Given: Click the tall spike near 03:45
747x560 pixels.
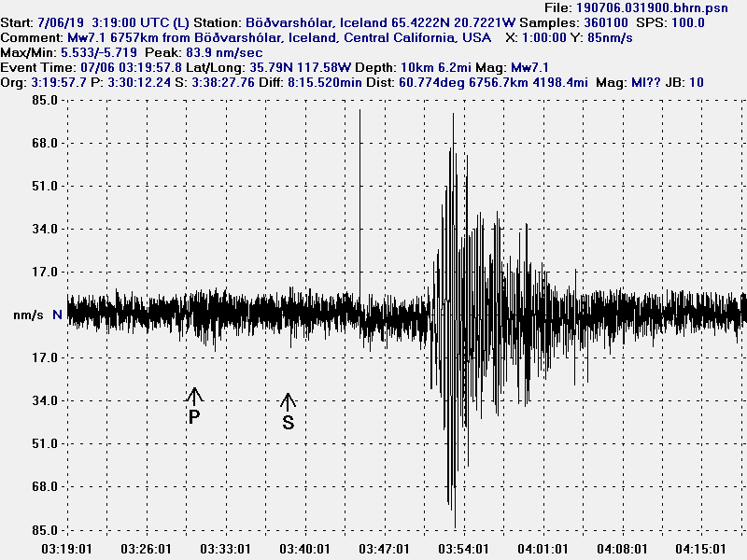Looking at the screenshot, I should (359, 204).
